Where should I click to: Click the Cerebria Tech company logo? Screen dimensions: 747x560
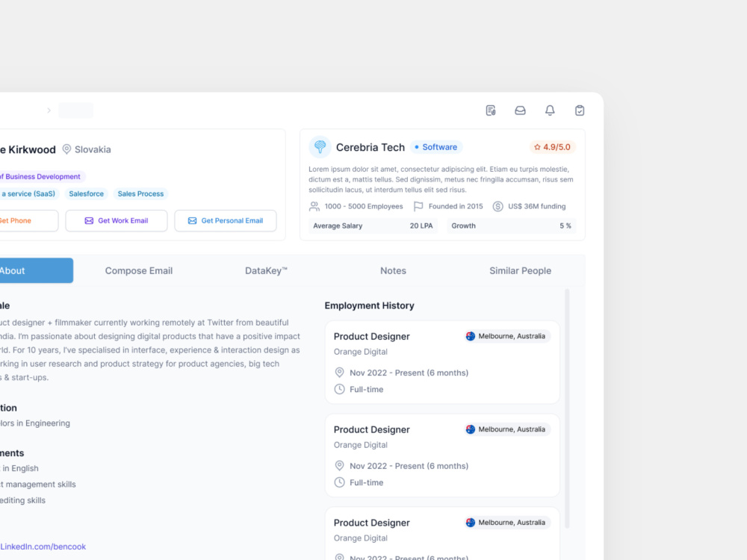coord(320,146)
